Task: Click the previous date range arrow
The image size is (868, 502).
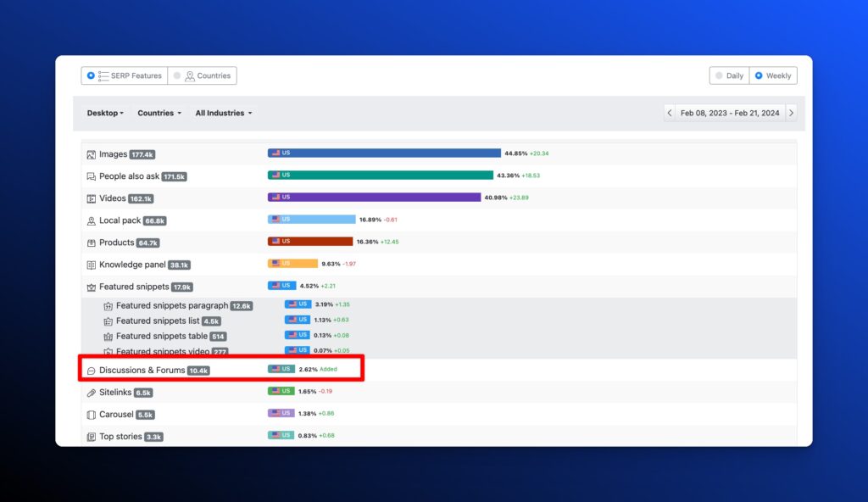Action: [x=670, y=112]
